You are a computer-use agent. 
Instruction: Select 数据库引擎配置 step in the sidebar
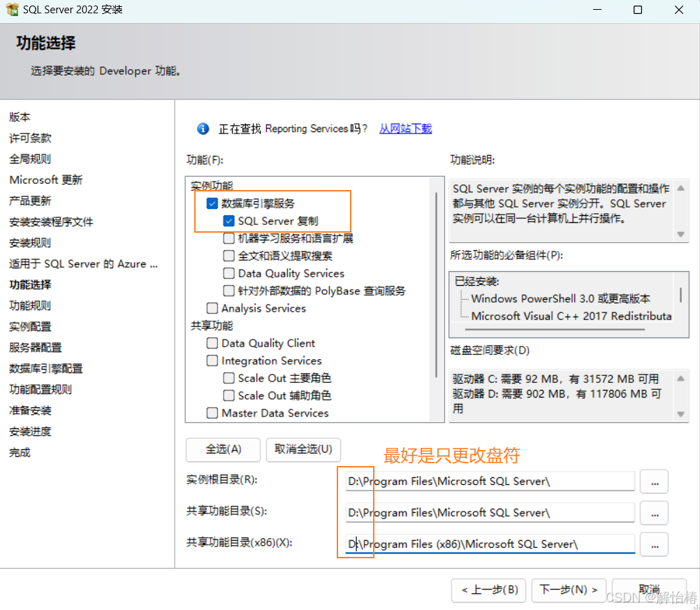46,369
